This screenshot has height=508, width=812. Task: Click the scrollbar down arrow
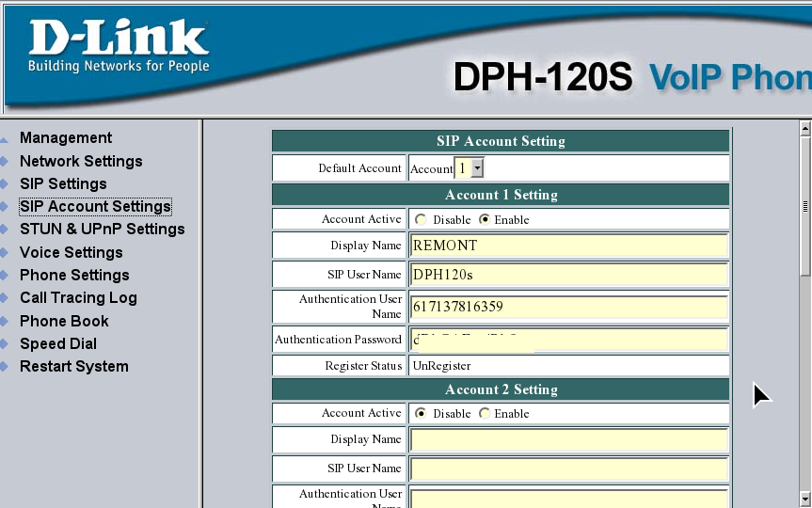(804, 500)
